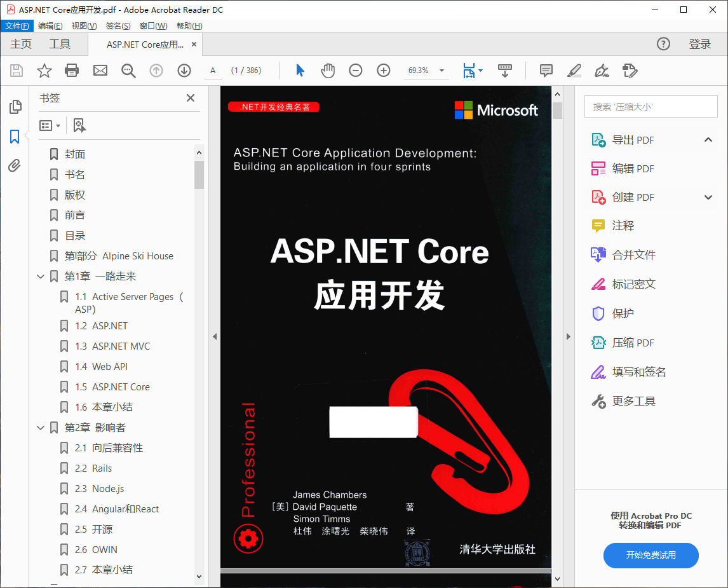This screenshot has width=728, height=588.
Task: Collapse the 第1章 一路未来 bookmark
Action: point(40,276)
